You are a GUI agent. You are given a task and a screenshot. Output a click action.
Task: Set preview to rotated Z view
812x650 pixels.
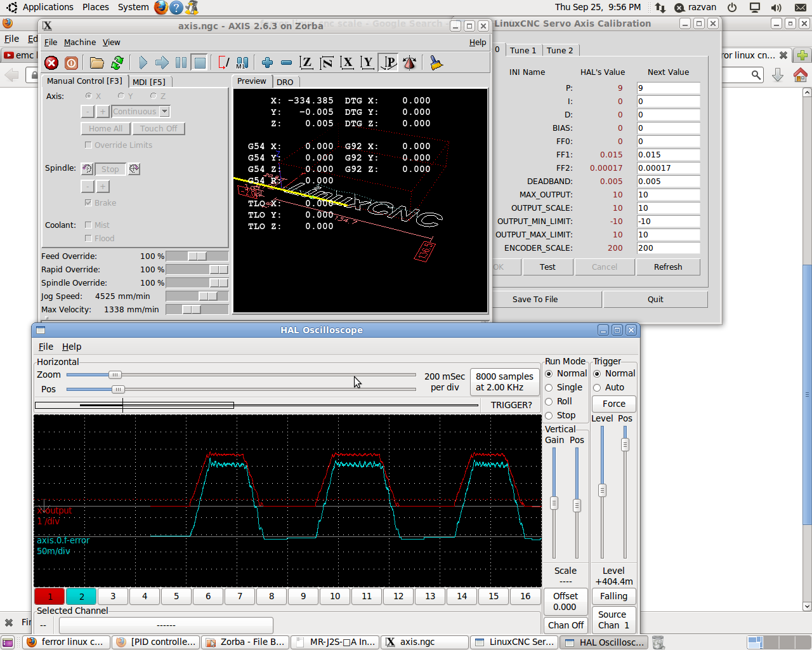327,63
